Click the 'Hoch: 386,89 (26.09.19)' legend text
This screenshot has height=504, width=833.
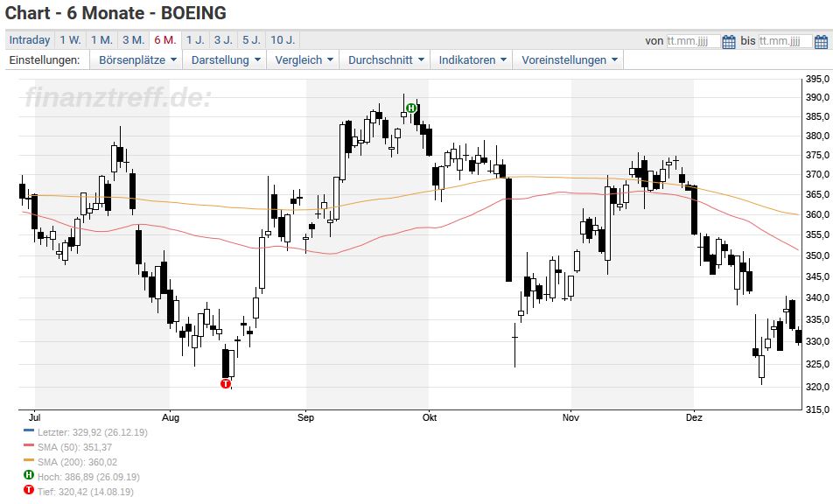pos(88,477)
